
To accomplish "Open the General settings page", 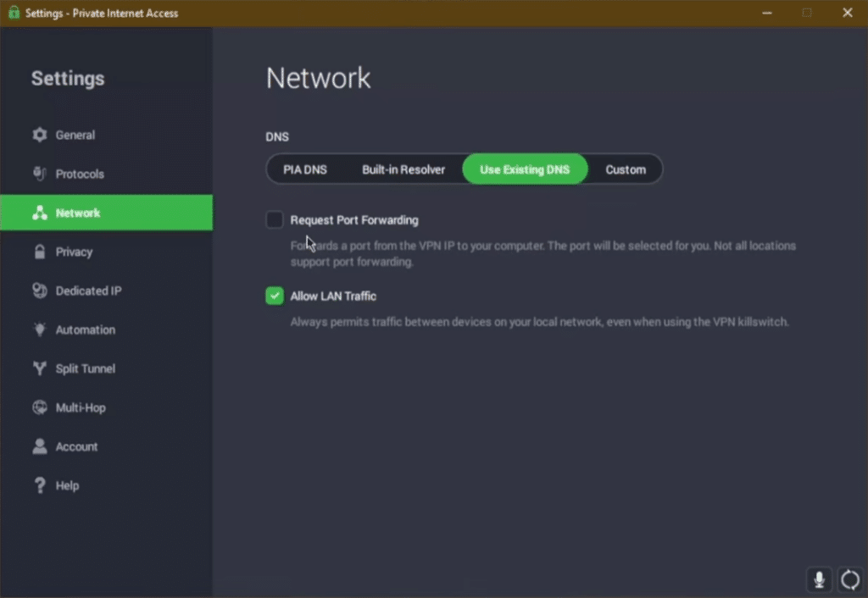I will pos(106,135).
